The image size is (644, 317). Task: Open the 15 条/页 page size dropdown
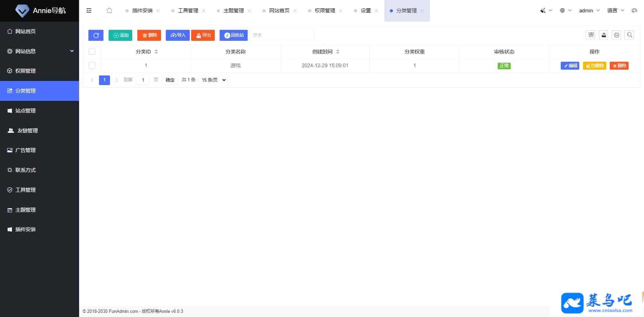pos(213,80)
